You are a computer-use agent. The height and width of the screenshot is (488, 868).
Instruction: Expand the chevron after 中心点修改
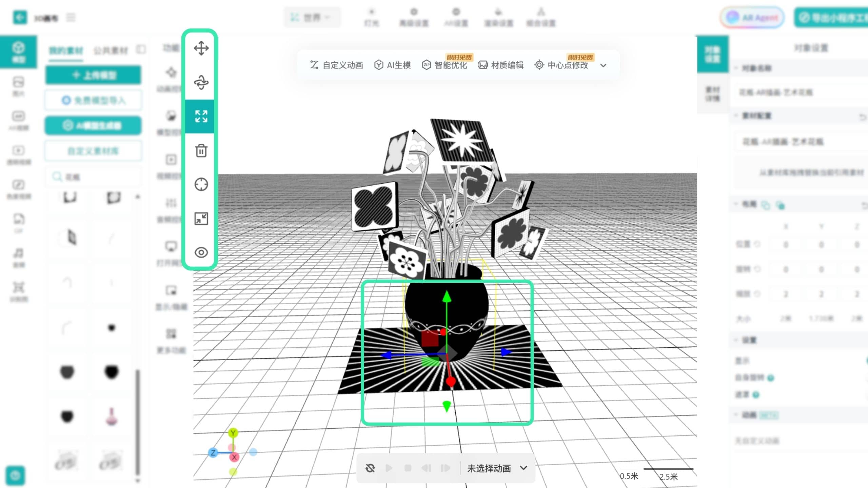pos(603,65)
